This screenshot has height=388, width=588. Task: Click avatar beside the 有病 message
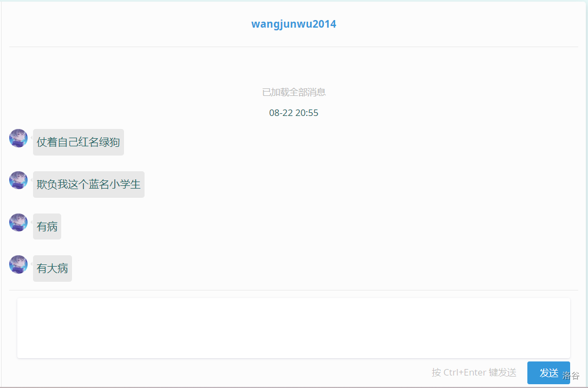[x=18, y=223]
